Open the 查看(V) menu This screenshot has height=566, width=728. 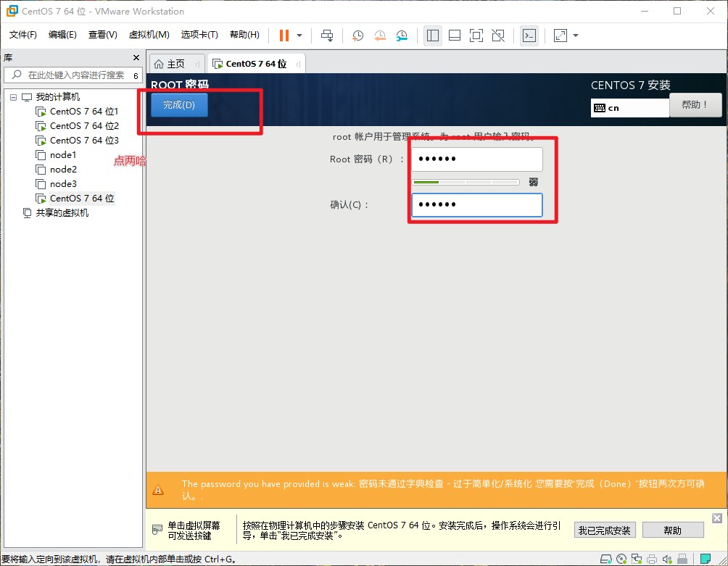pos(103,35)
